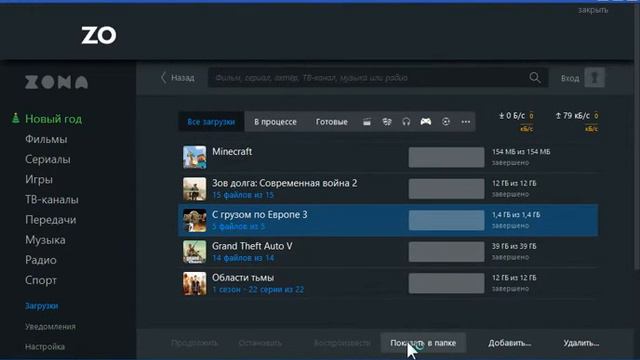Click Области тьмы progress bar

[447, 283]
